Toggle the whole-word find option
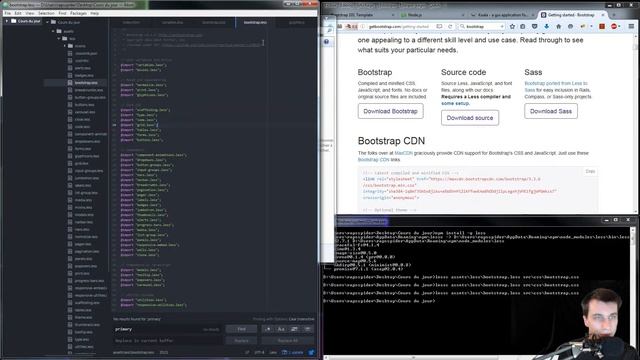 pos(308,329)
